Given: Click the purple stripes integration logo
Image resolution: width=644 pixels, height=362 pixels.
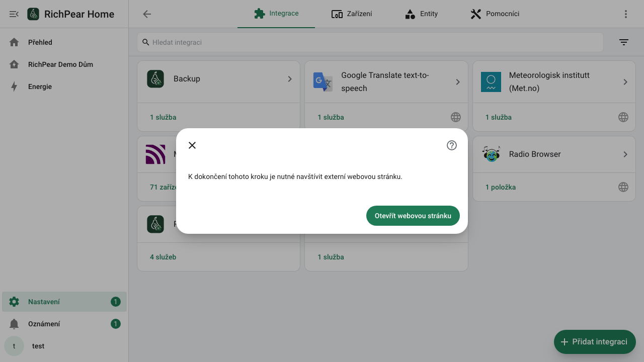Looking at the screenshot, I should 155,154.
